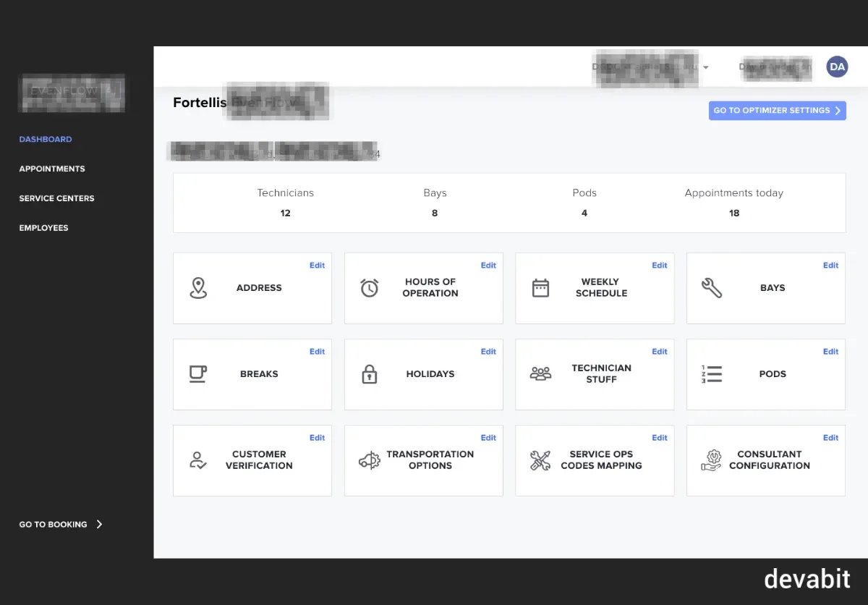Edit the Pods card

click(x=830, y=352)
